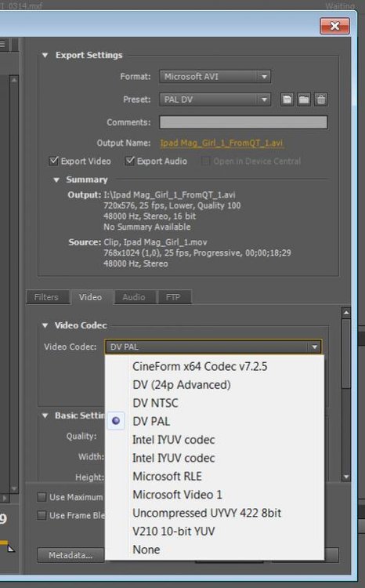Enable Use Maximum render quality checkbox

pyautogui.click(x=42, y=497)
